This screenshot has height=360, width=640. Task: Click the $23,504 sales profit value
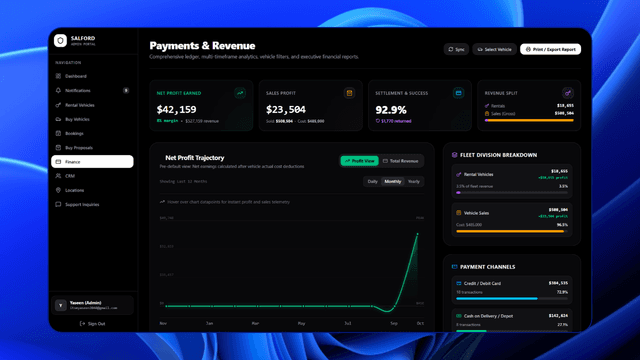click(x=286, y=109)
